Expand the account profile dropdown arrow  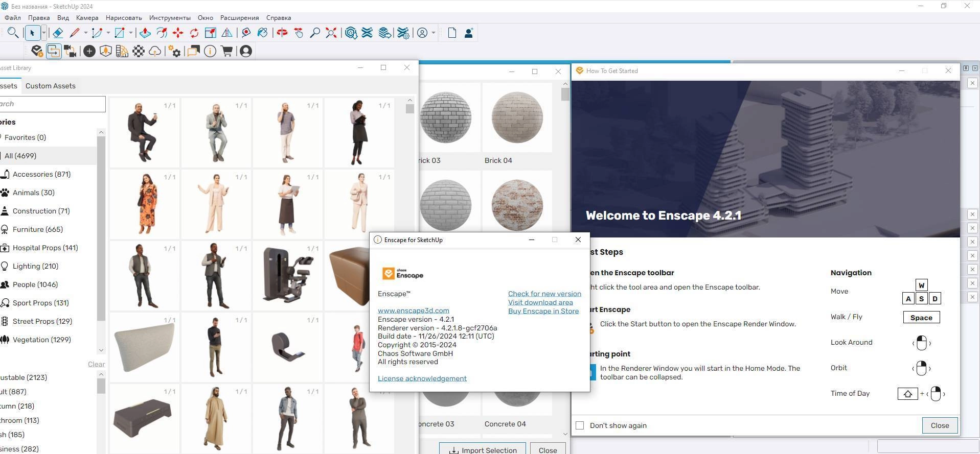(434, 33)
